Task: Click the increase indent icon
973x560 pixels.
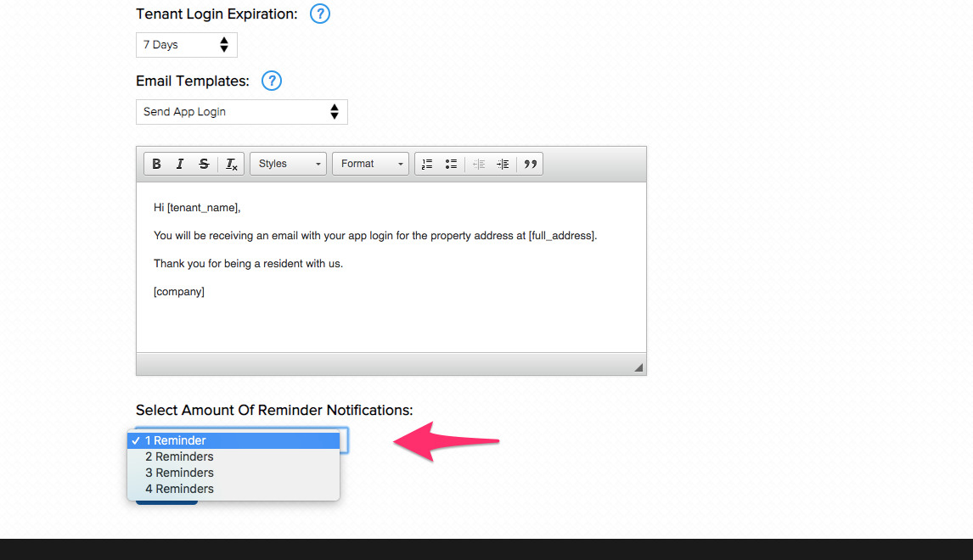Action: pos(503,164)
